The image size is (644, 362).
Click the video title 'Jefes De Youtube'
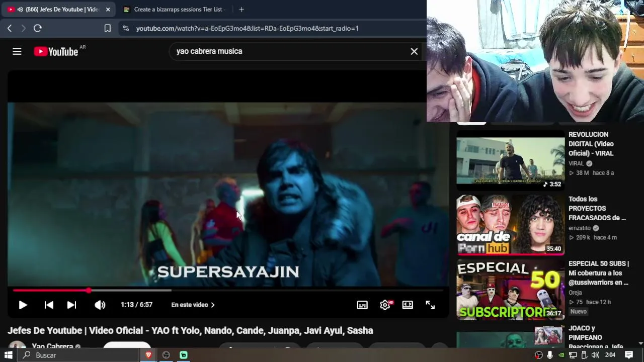(x=190, y=331)
